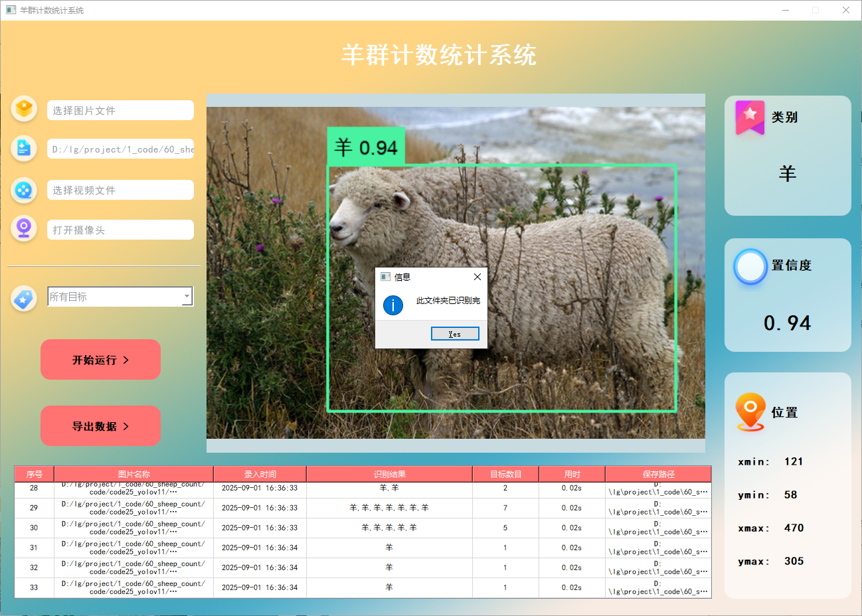Click the 导出数据 button
The height and width of the screenshot is (616, 862).
100,426
